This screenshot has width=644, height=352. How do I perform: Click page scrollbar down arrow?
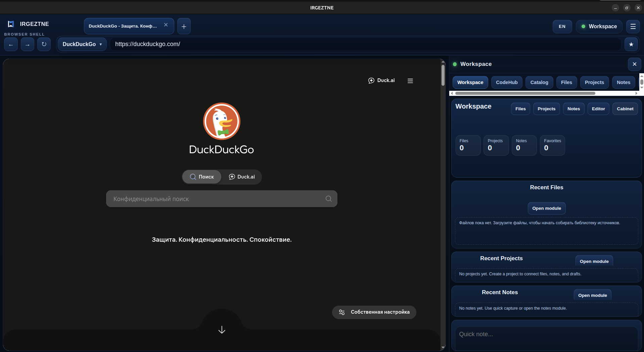(443, 347)
